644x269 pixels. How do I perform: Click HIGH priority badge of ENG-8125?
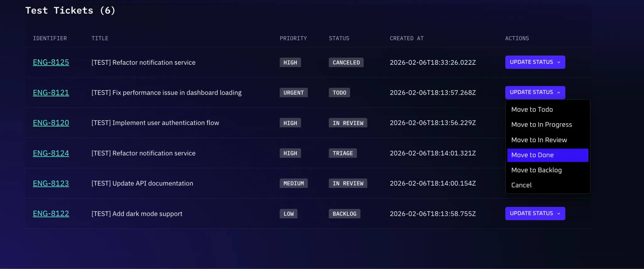290,62
